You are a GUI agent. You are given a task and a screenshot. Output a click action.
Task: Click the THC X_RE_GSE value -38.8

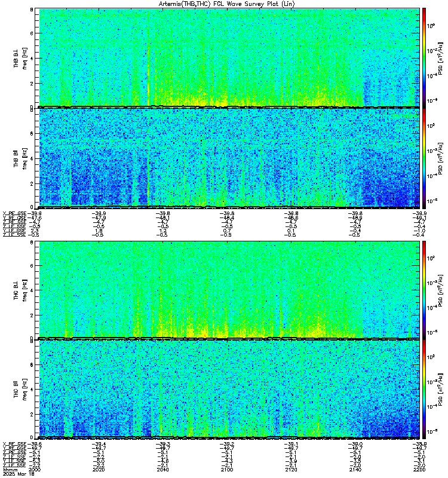pos(419,444)
